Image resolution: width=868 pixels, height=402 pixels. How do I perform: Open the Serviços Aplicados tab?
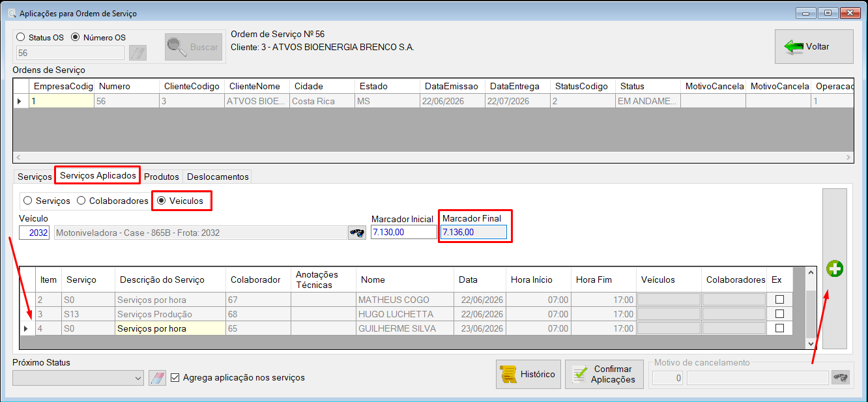(98, 175)
